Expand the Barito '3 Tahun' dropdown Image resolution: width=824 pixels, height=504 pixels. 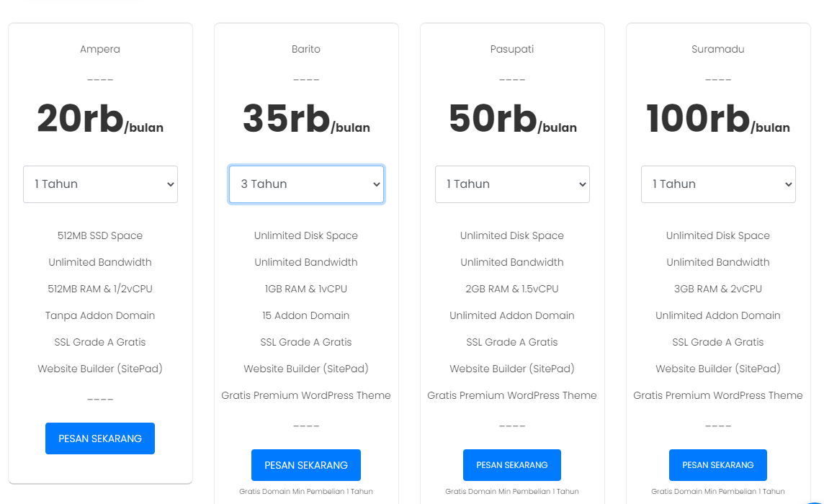tap(306, 184)
